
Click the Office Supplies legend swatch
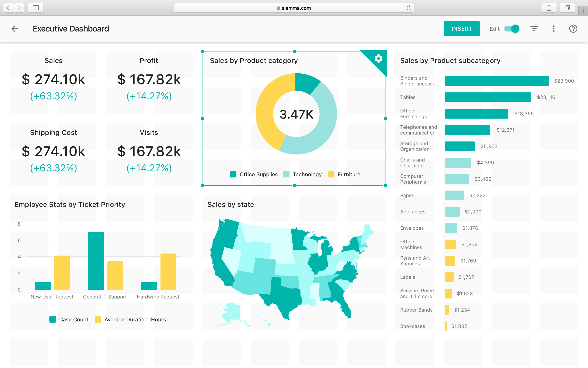tap(233, 174)
